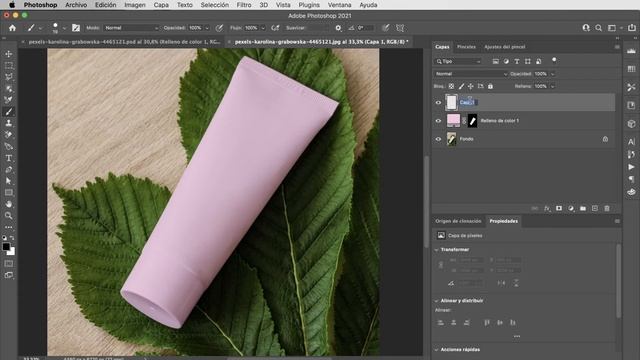
Task: Click the foreground black color swatch
Action: pos(6,247)
